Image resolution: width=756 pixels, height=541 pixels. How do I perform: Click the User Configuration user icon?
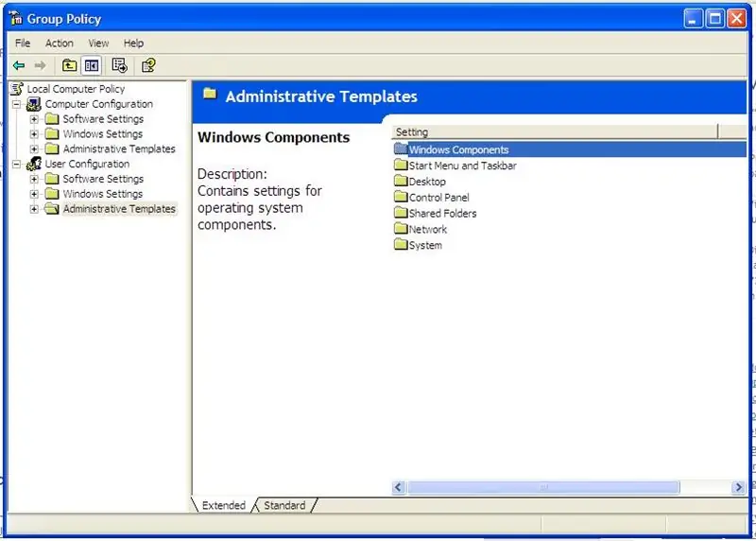pos(34,164)
